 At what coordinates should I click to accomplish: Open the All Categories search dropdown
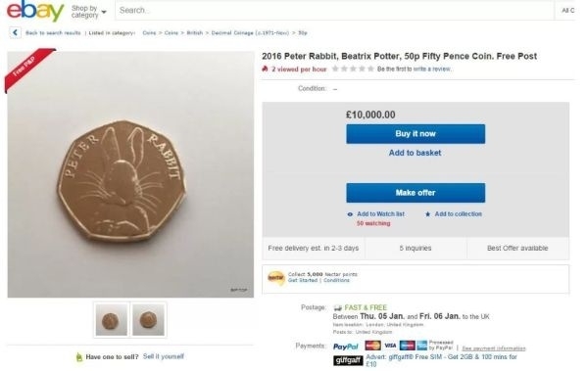coord(567,11)
